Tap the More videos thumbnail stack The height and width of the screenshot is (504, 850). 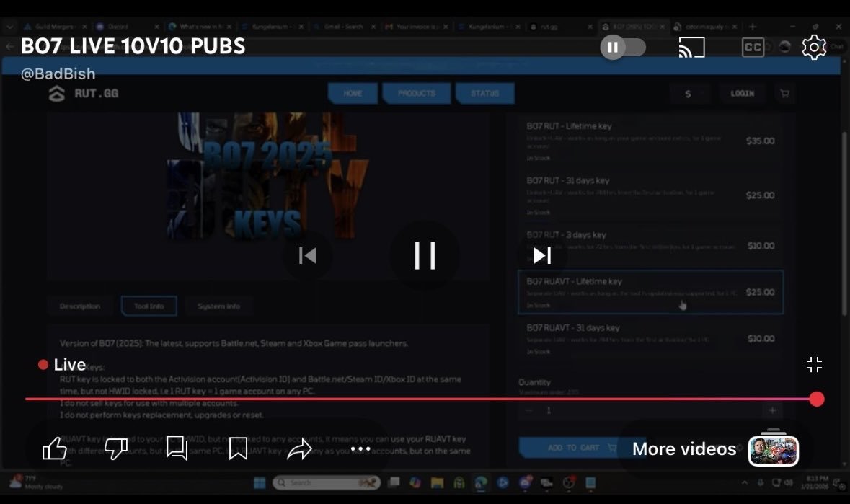point(774,448)
